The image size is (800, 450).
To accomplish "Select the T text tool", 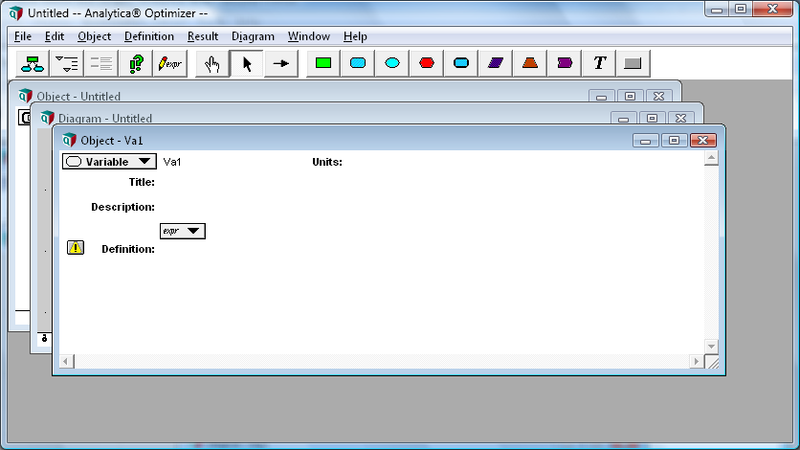I will click(599, 64).
